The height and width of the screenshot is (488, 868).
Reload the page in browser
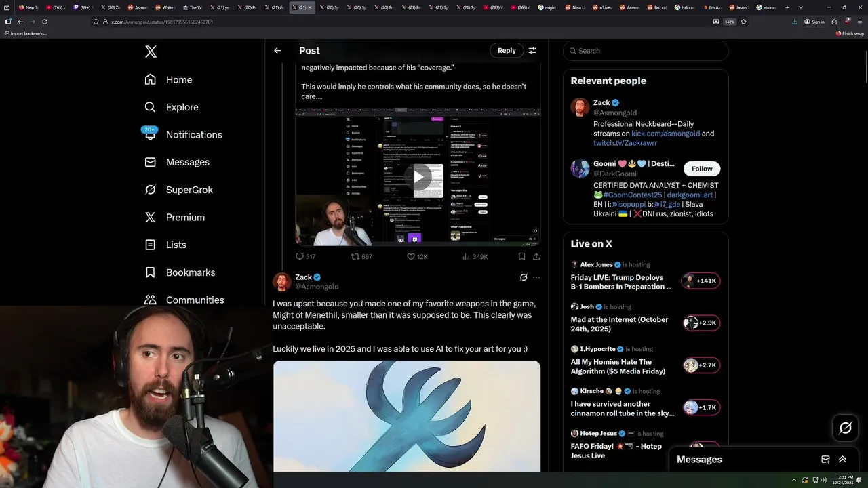click(x=45, y=22)
